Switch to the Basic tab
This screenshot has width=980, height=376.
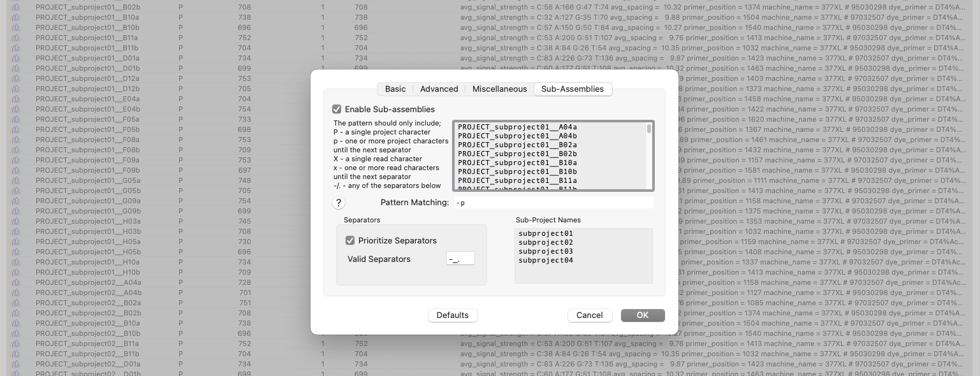pyautogui.click(x=395, y=89)
